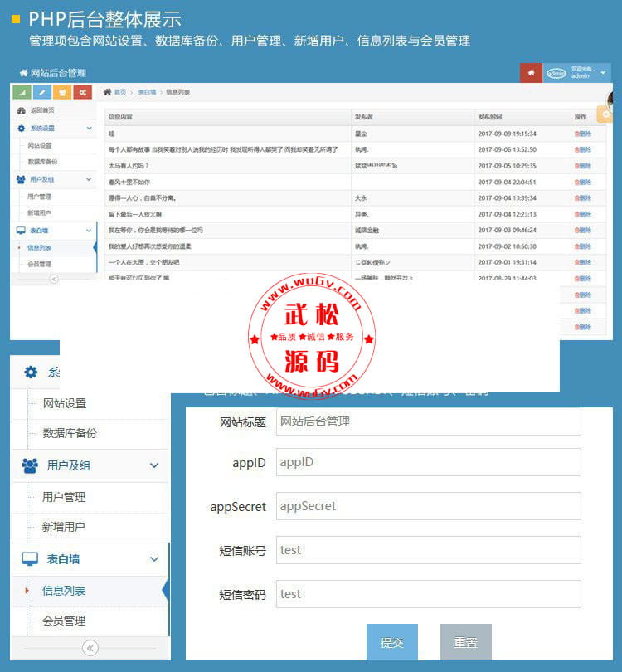The width and height of the screenshot is (622, 672).
Task: Click the 重置 reset button
Action: tap(465, 642)
